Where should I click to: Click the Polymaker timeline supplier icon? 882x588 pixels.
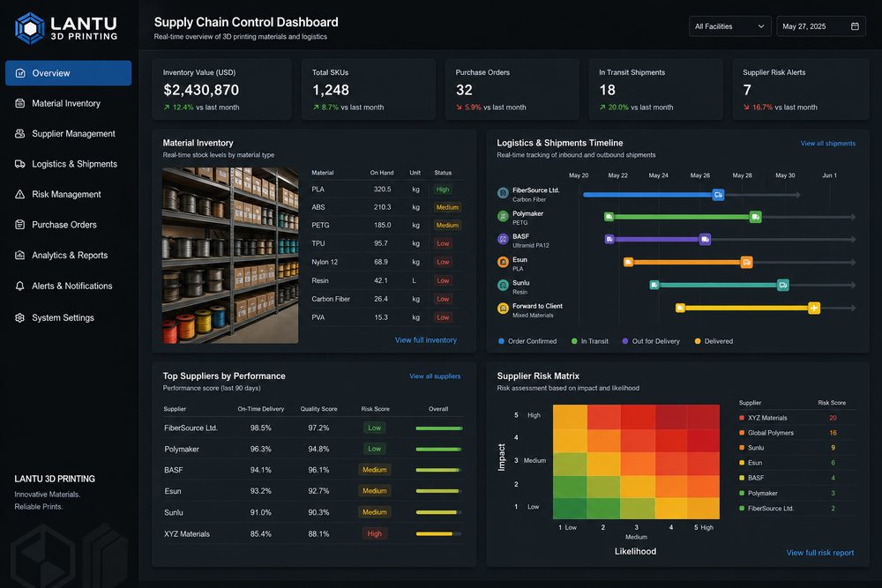(x=503, y=217)
